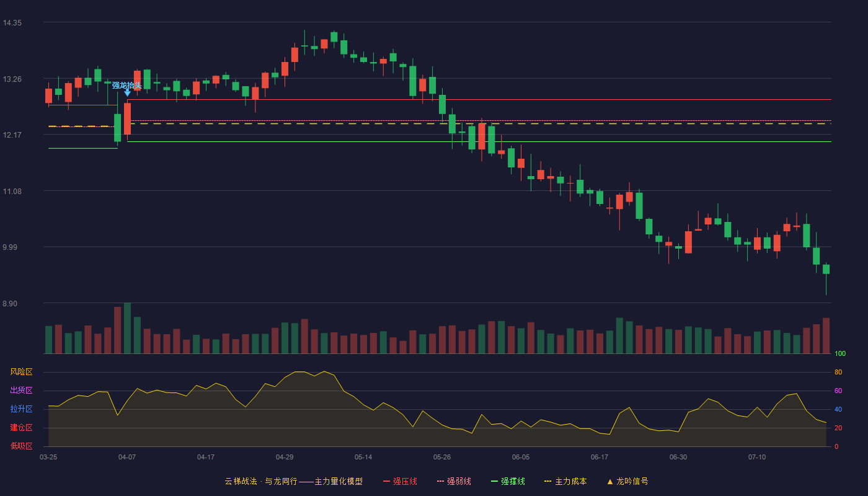Viewport: 868px width, 496px height.
Task: Toggle the 主力成本 legend entry
Action: click(x=565, y=481)
